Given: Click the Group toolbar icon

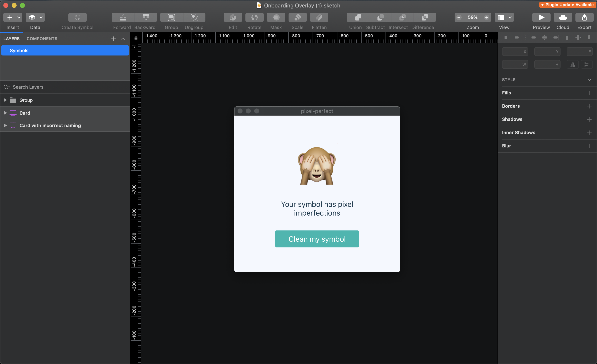Looking at the screenshot, I should pos(172,17).
